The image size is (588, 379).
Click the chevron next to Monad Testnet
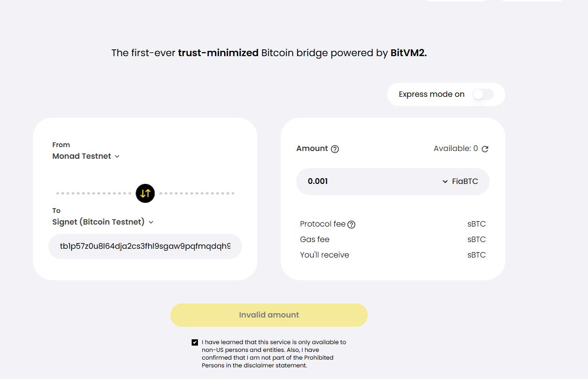point(117,156)
